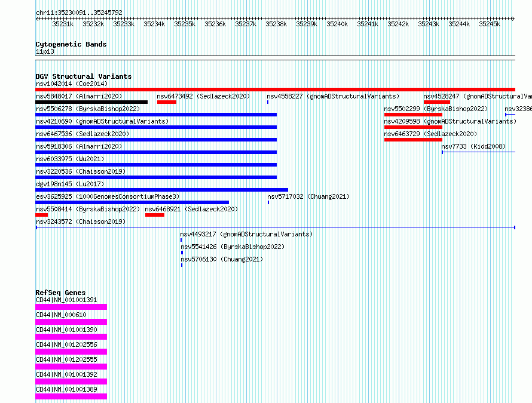Click red bar of nsv6463729 (Sedlazeck2020)
Viewport: 532px width, 403px height.
pyautogui.click(x=413, y=140)
